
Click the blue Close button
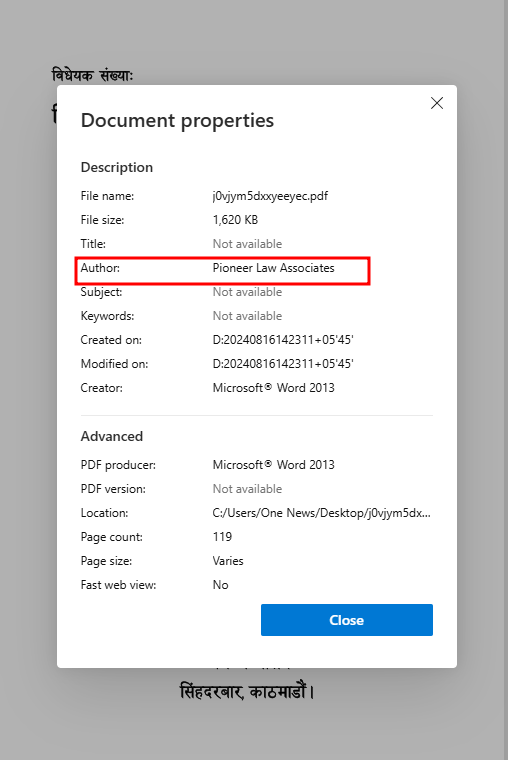347,620
